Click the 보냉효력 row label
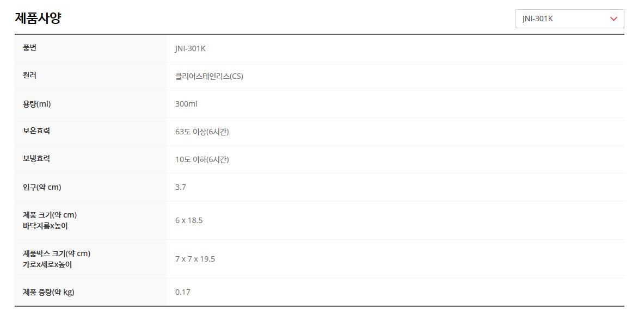The width and height of the screenshot is (644, 310). [36, 159]
